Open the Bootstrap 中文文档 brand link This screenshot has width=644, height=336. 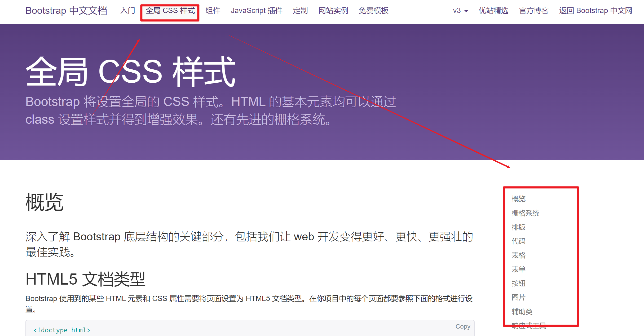(x=66, y=11)
